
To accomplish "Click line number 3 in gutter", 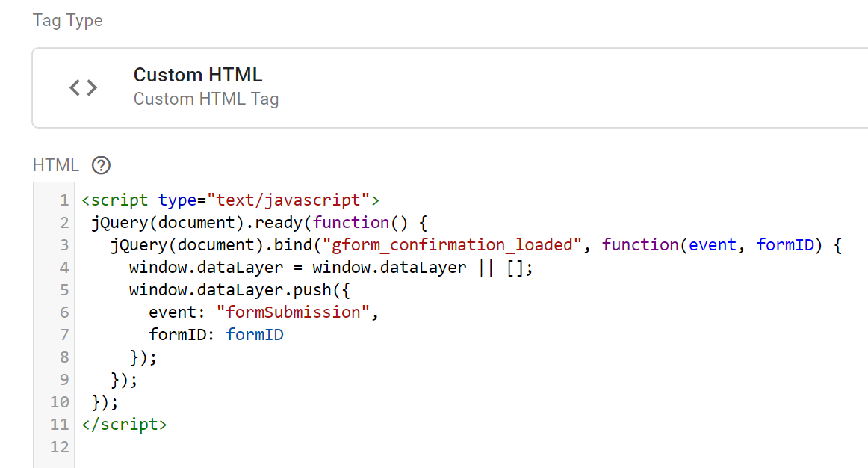I will click(x=63, y=245).
